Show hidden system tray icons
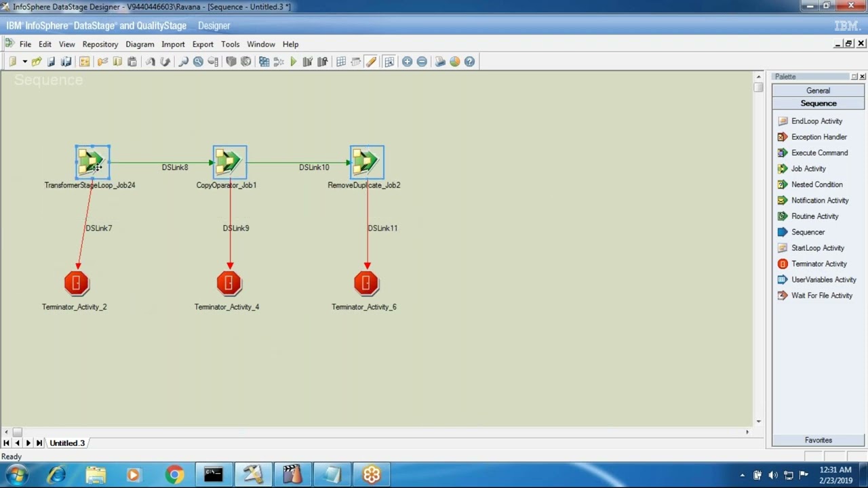The height and width of the screenshot is (488, 868). tap(743, 475)
